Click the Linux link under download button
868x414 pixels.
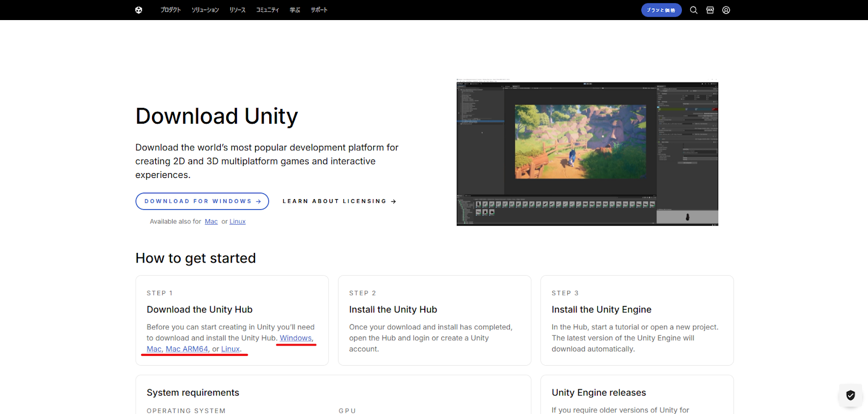(237, 221)
